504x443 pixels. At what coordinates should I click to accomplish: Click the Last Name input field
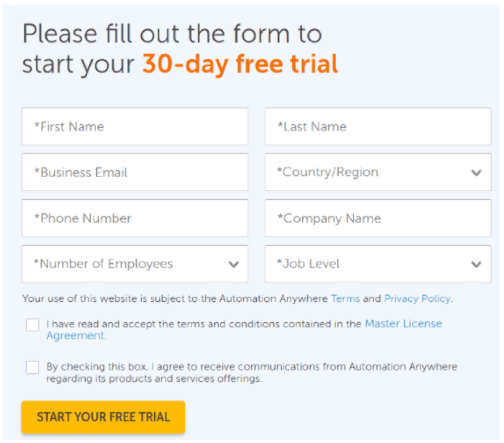(377, 127)
